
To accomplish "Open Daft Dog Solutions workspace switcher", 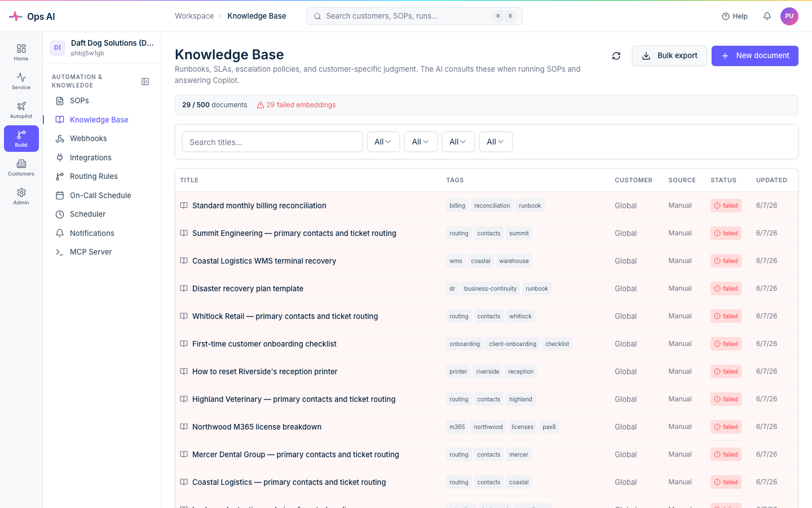I will 102,48.
